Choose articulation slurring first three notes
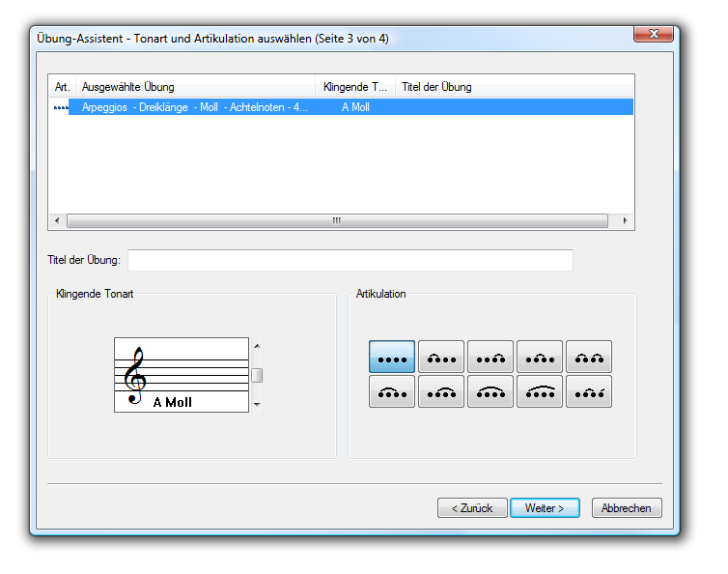The height and width of the screenshot is (574, 728). tap(392, 391)
